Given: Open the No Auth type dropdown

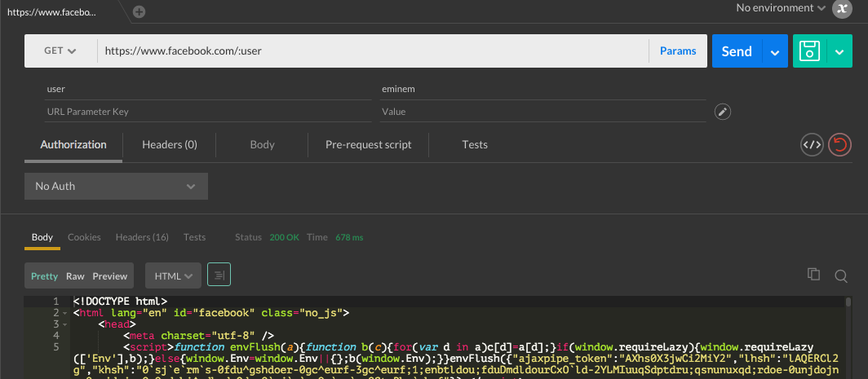Looking at the screenshot, I should click(x=116, y=186).
